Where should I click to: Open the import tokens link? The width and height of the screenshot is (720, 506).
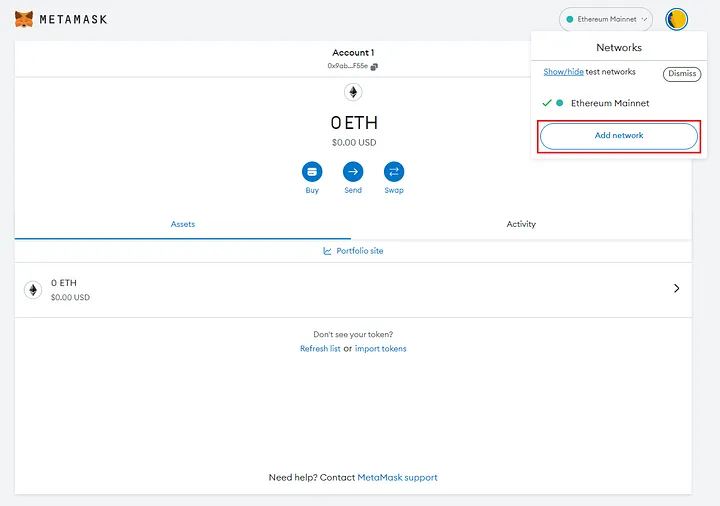[x=380, y=349]
